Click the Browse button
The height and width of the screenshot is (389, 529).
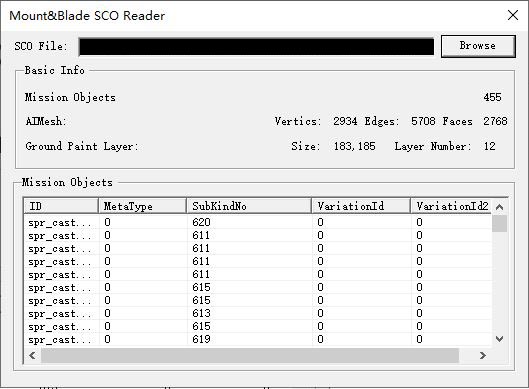coord(478,46)
